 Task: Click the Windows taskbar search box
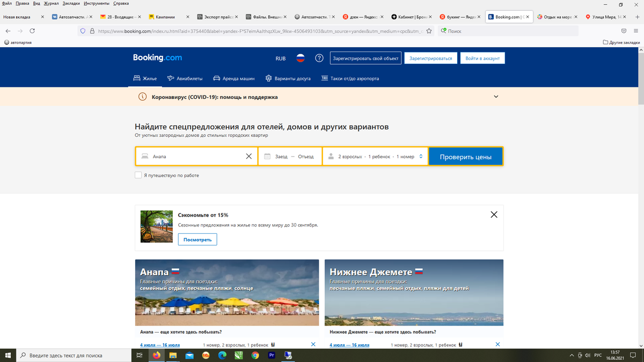[x=74, y=355]
